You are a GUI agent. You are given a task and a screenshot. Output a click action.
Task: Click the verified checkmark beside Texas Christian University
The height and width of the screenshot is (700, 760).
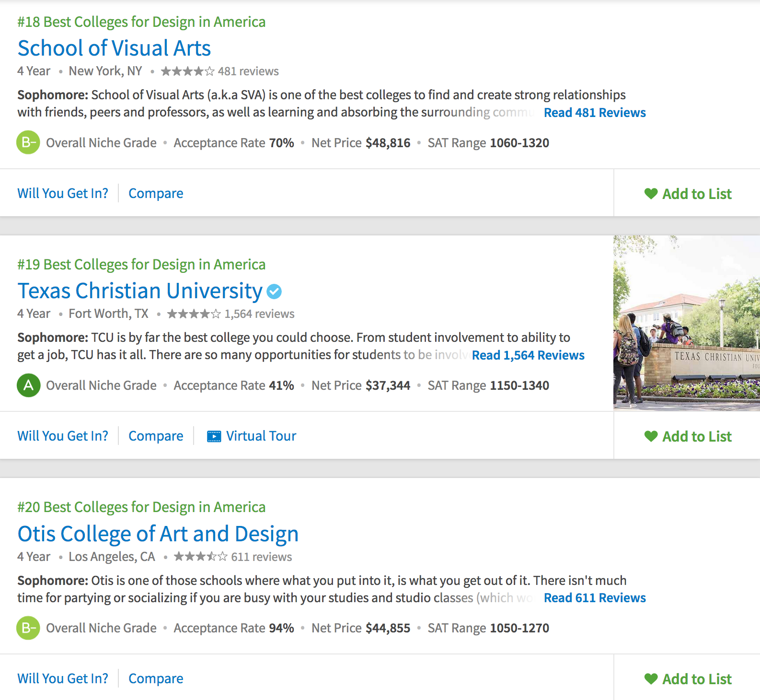click(274, 291)
